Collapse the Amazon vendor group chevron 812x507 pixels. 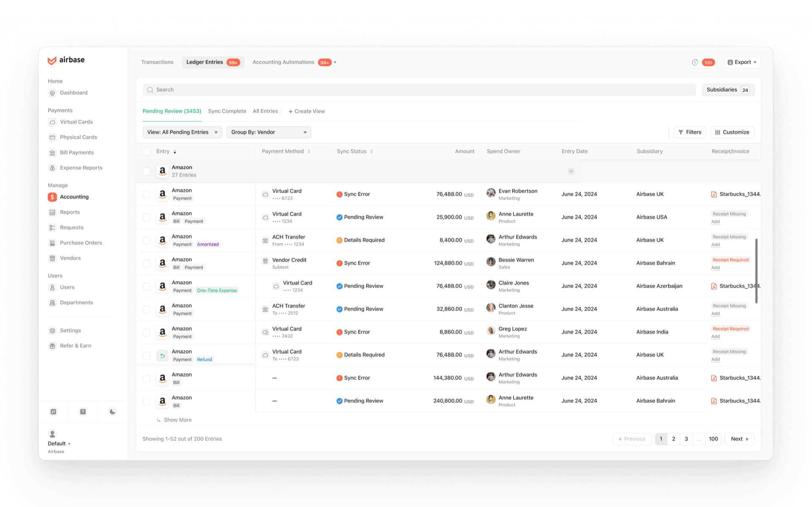tap(571, 171)
